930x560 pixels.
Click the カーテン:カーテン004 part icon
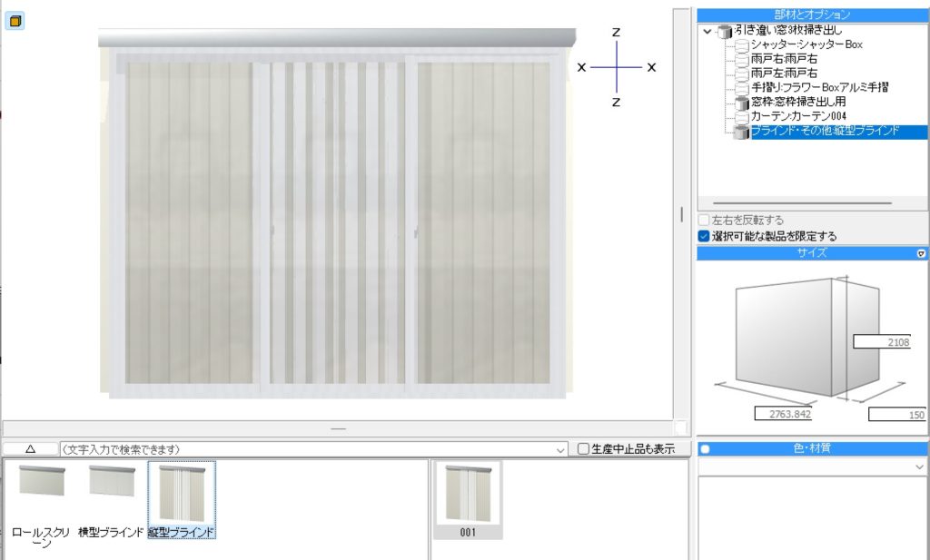click(x=743, y=117)
